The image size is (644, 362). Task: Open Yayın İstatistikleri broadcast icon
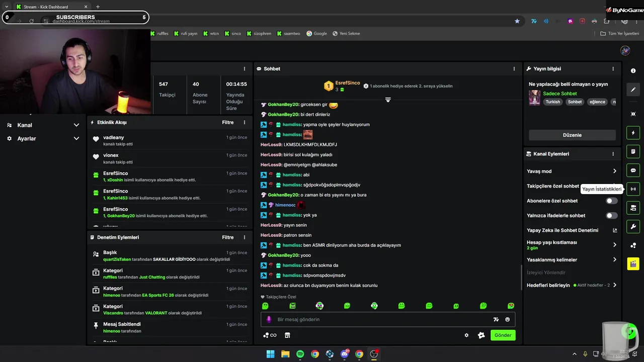click(x=633, y=189)
